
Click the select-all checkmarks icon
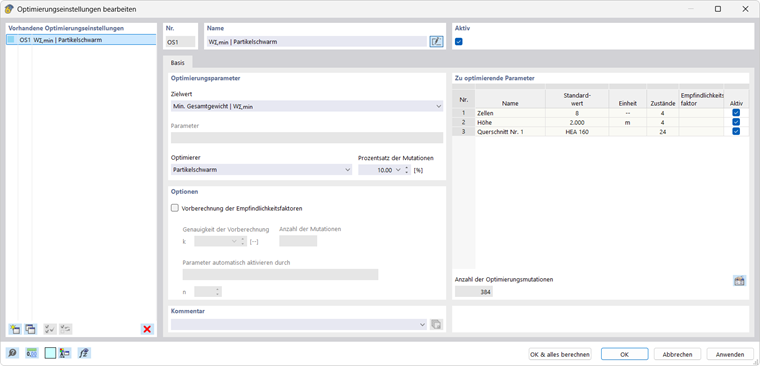[x=49, y=329]
